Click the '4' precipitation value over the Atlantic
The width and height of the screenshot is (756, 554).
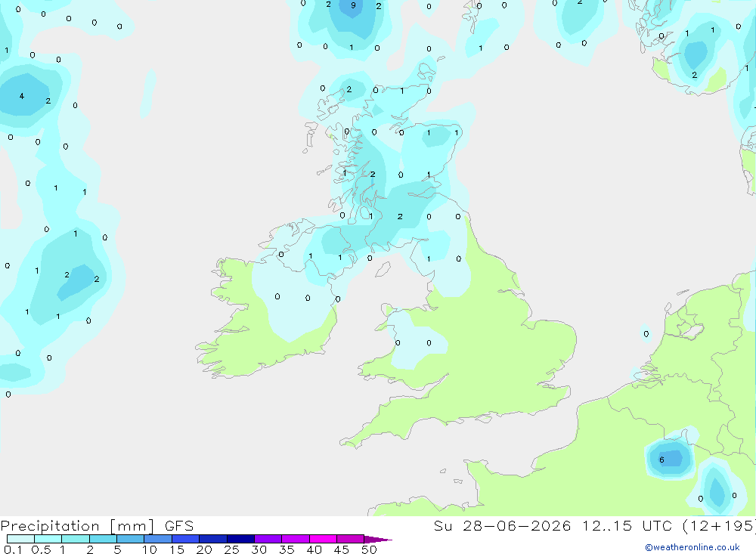22,96
